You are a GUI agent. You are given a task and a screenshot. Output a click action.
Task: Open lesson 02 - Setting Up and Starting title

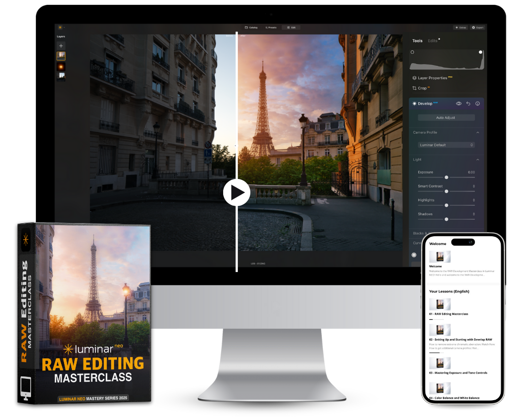click(460, 339)
